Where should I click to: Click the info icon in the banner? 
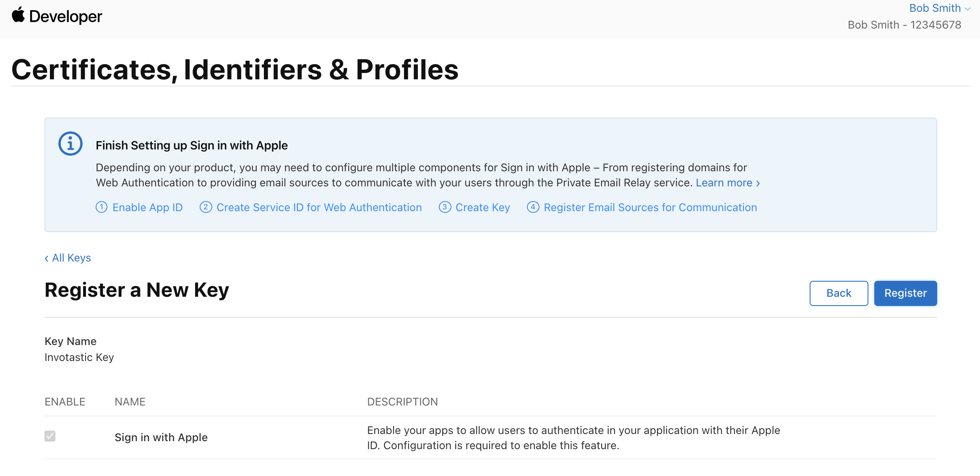pyautogui.click(x=70, y=144)
